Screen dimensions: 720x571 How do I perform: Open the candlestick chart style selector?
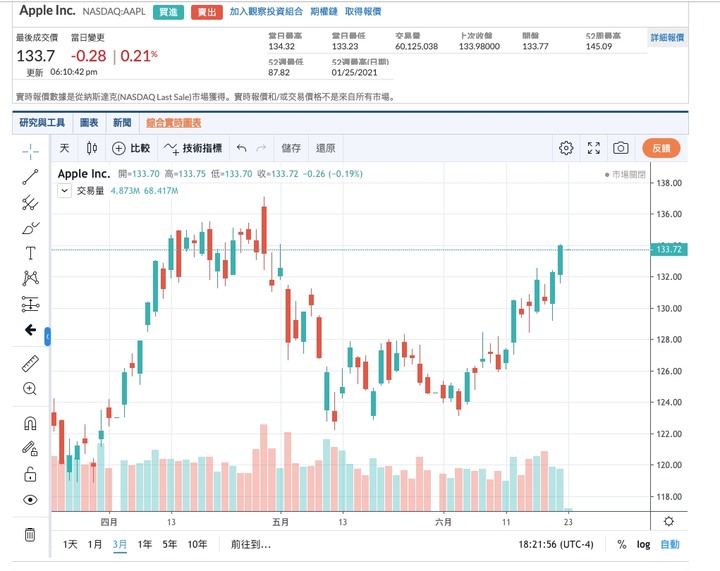[92, 148]
